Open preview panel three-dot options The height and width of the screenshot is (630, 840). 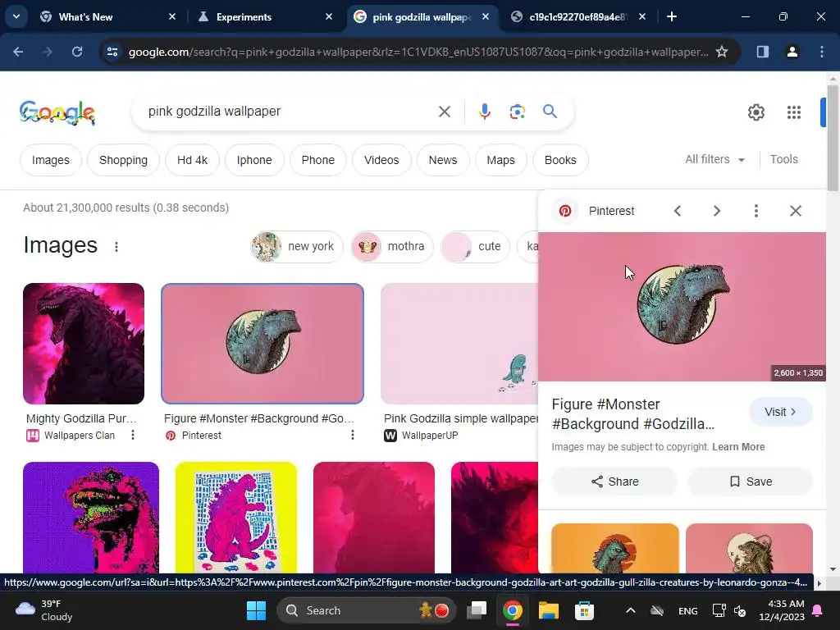pyautogui.click(x=756, y=211)
